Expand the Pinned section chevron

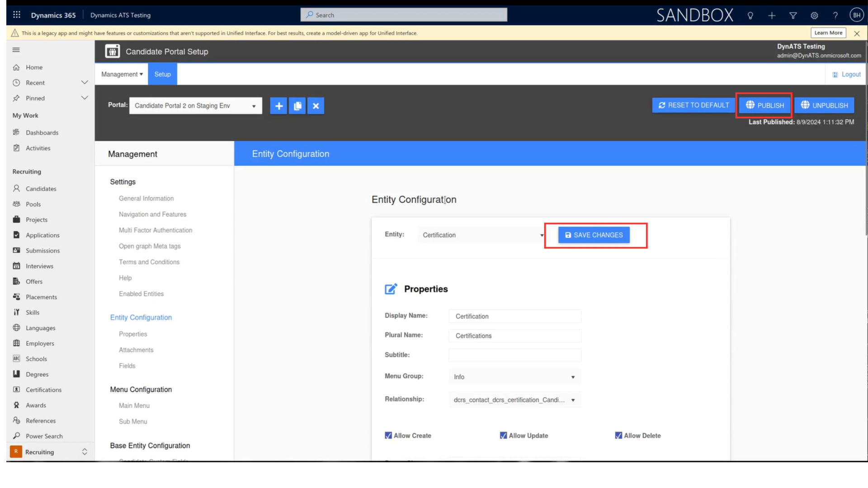pos(85,98)
